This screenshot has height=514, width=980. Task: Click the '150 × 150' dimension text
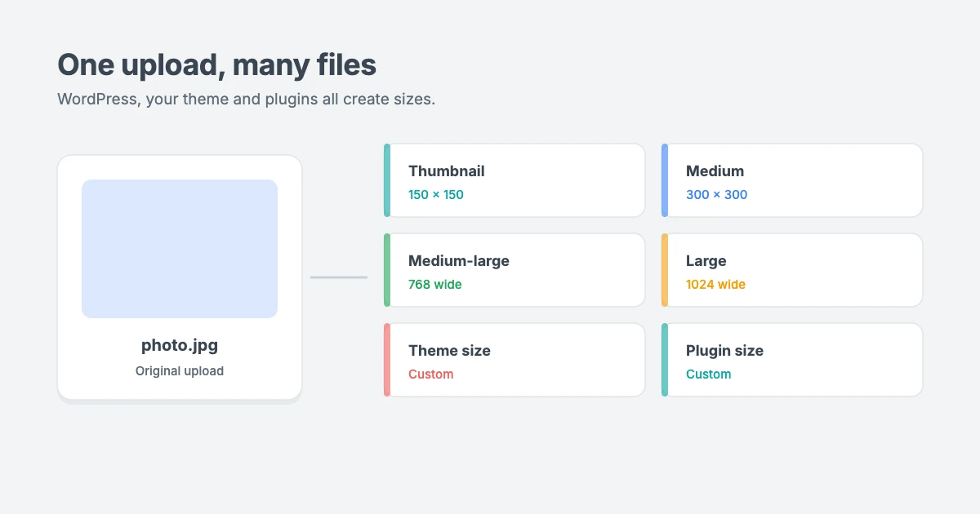pyautogui.click(x=436, y=194)
